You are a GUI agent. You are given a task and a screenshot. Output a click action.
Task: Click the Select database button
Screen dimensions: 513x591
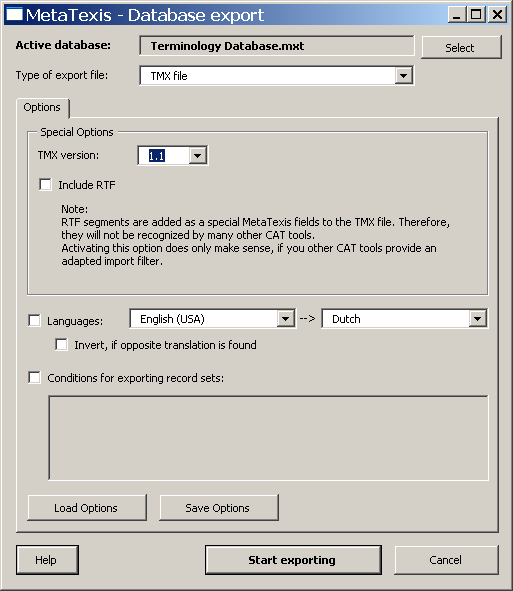(461, 47)
